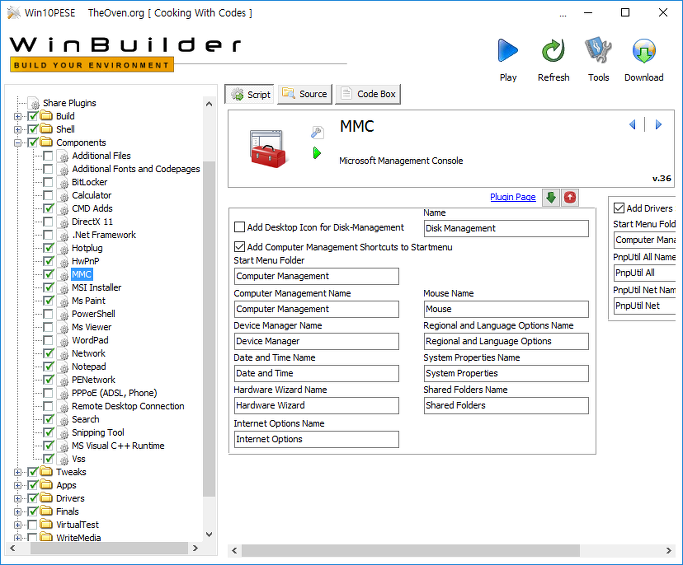Click the Refresh icon
This screenshot has height=565, width=683.
click(553, 51)
